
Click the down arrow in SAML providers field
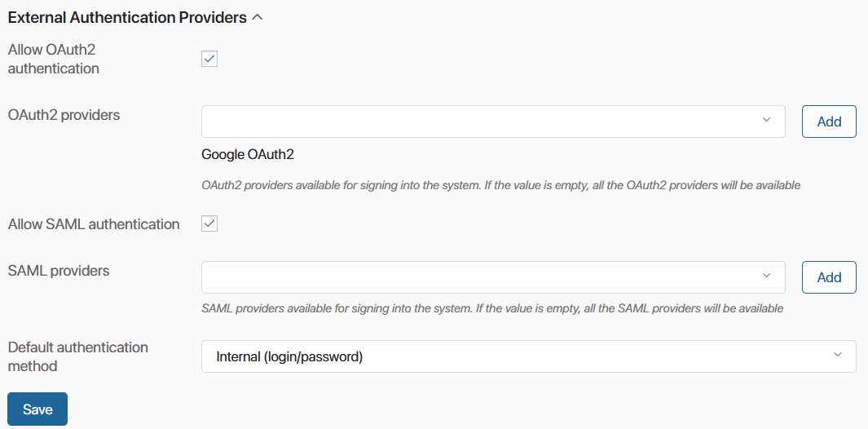767,276
